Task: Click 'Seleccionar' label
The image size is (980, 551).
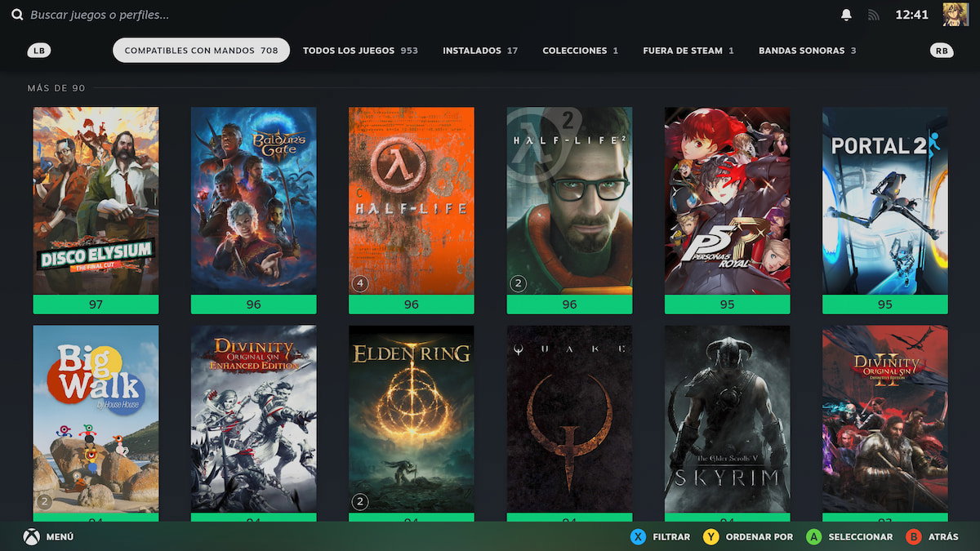Action: point(861,537)
